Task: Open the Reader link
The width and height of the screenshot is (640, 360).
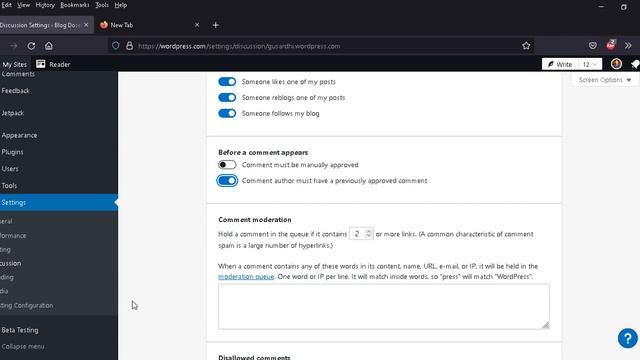Action: click(60, 64)
